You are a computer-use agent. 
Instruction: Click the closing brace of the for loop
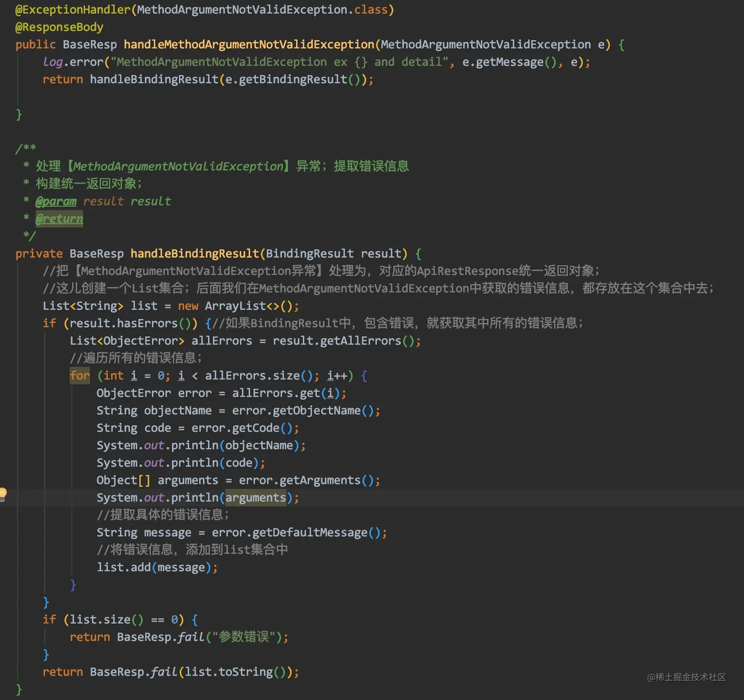click(x=73, y=585)
